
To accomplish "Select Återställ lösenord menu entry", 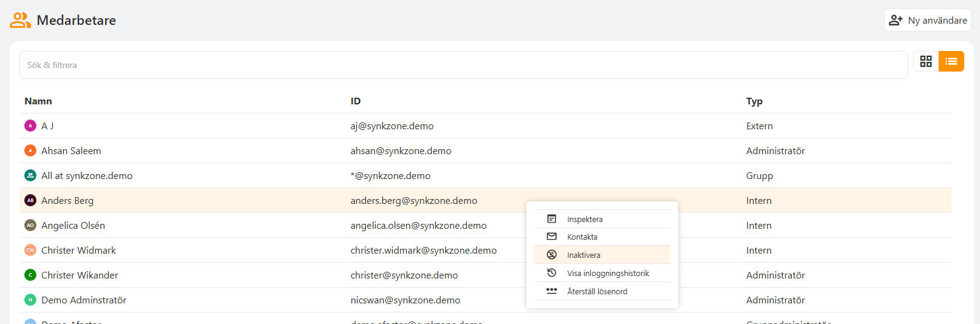I will click(602, 291).
